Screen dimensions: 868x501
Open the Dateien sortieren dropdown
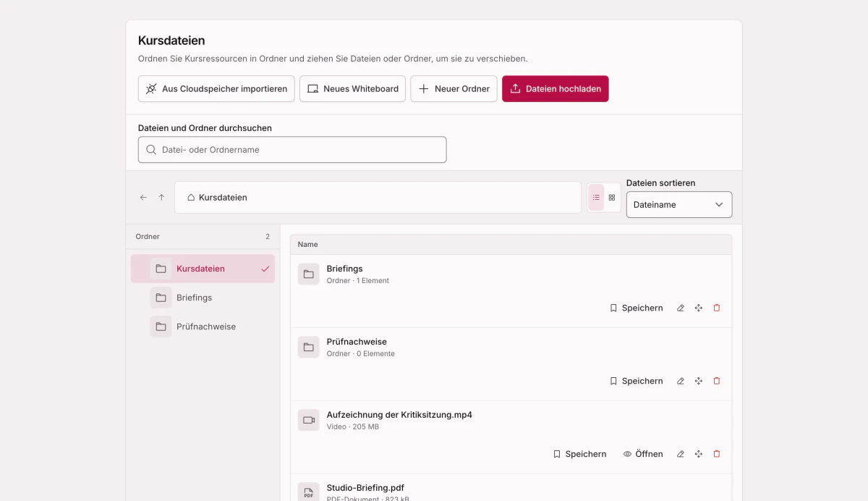point(679,205)
